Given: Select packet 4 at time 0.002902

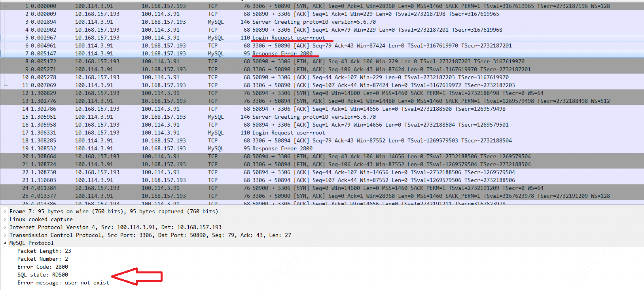Looking at the screenshot, I should [322, 30].
